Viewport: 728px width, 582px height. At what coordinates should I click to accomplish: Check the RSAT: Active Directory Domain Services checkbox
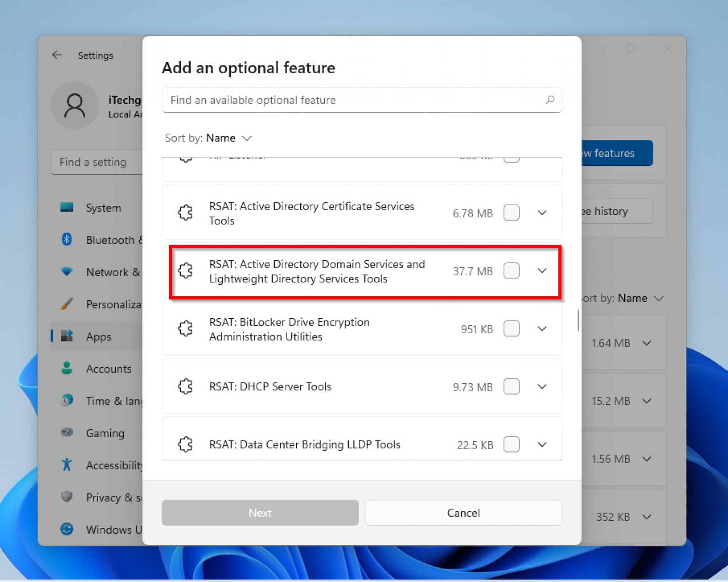(x=512, y=271)
